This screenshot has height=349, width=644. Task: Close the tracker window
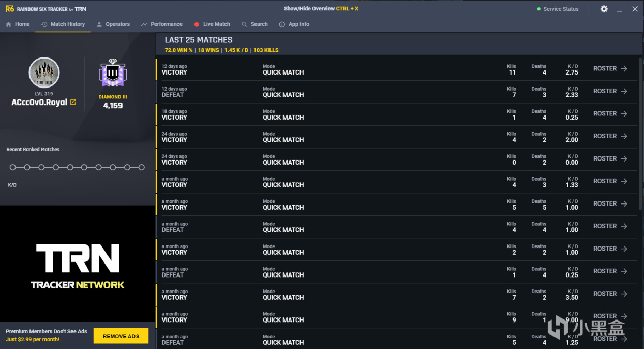pyautogui.click(x=635, y=9)
